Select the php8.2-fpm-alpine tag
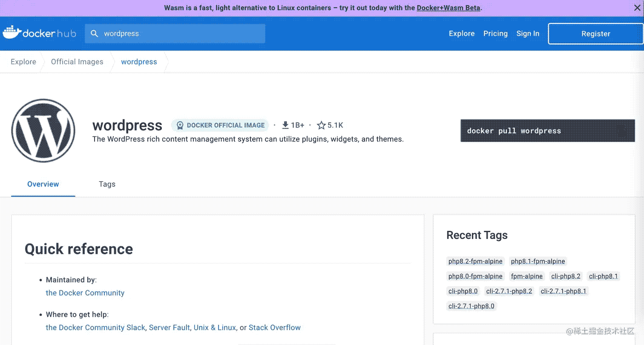The height and width of the screenshot is (345, 644). pos(475,262)
